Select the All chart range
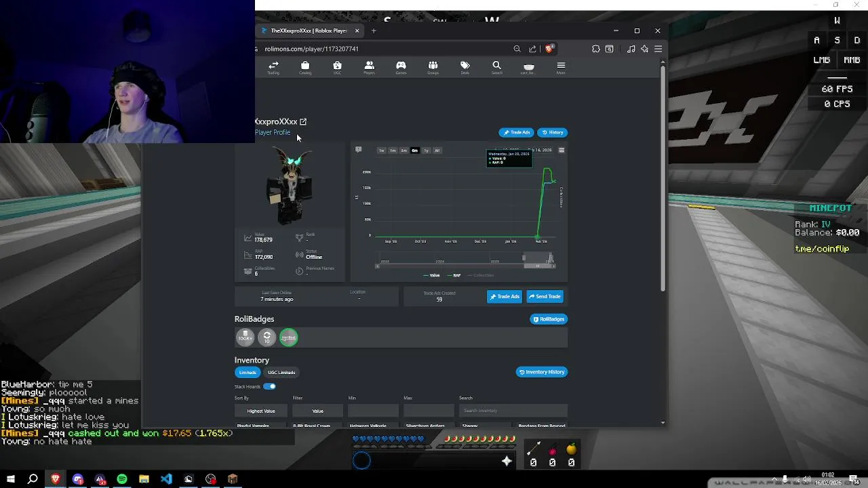Viewport: 868px width, 488px height. pyautogui.click(x=437, y=150)
